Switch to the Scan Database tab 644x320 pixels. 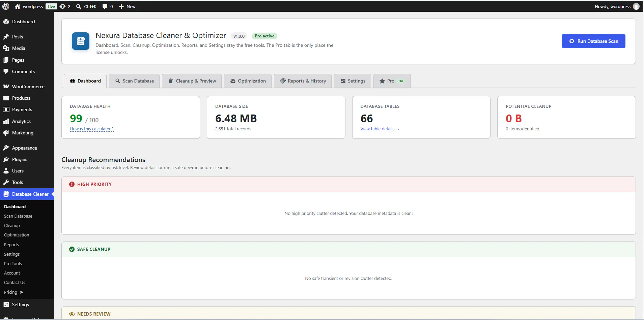click(134, 81)
